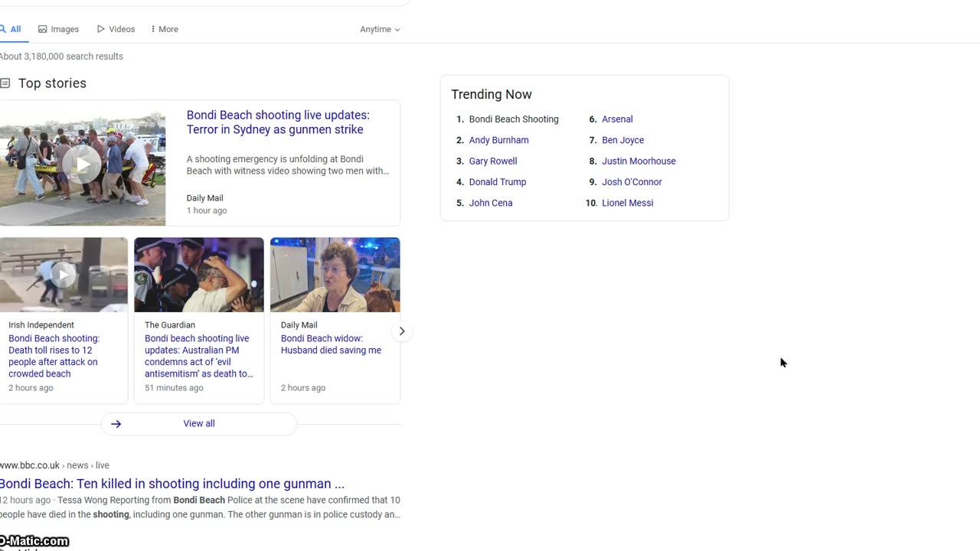
Task: Select trending topic Andy Burnham
Action: tap(498, 140)
